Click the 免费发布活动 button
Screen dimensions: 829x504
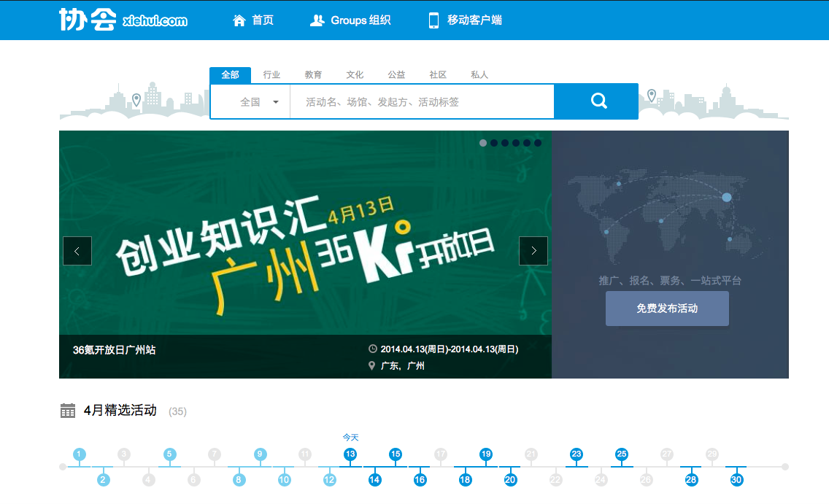(667, 309)
